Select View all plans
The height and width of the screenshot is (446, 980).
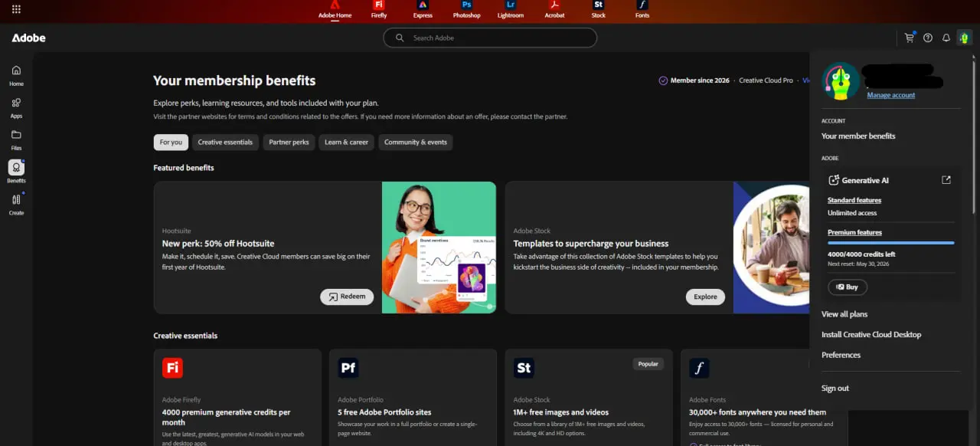pyautogui.click(x=844, y=314)
